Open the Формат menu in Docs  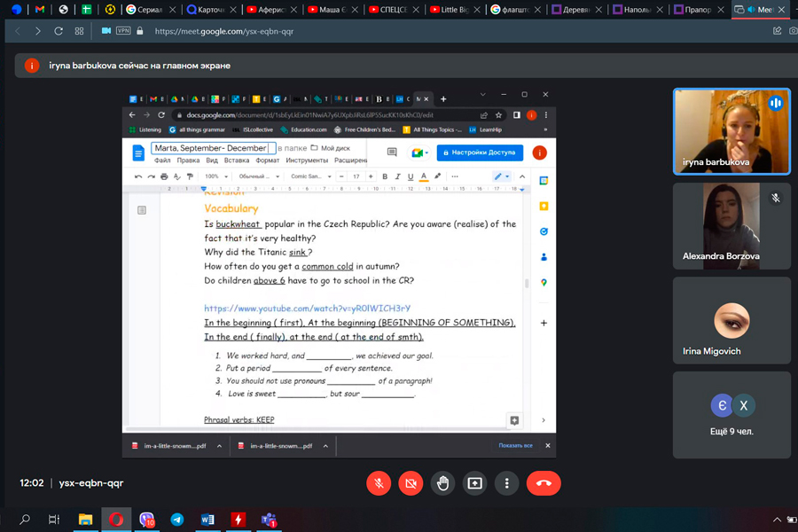coord(267,160)
